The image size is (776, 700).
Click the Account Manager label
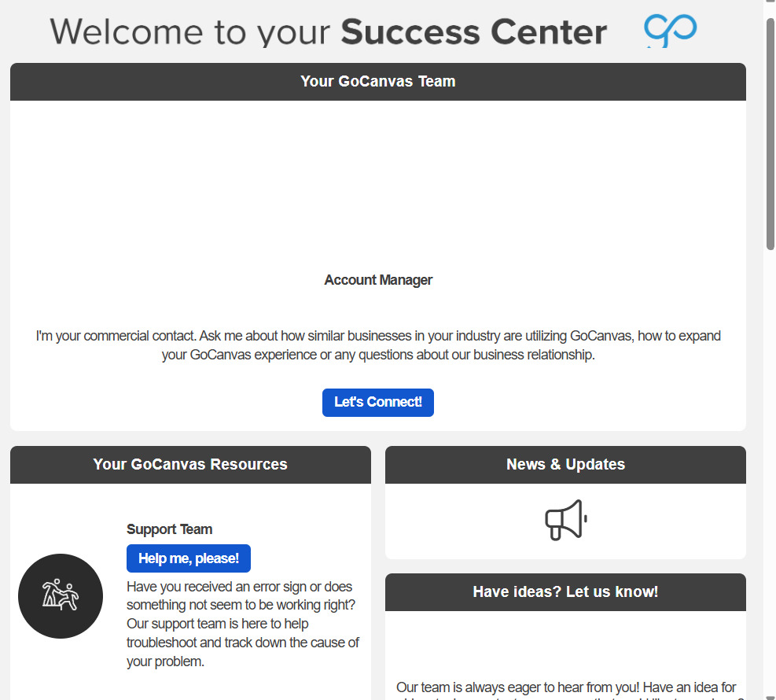(378, 280)
